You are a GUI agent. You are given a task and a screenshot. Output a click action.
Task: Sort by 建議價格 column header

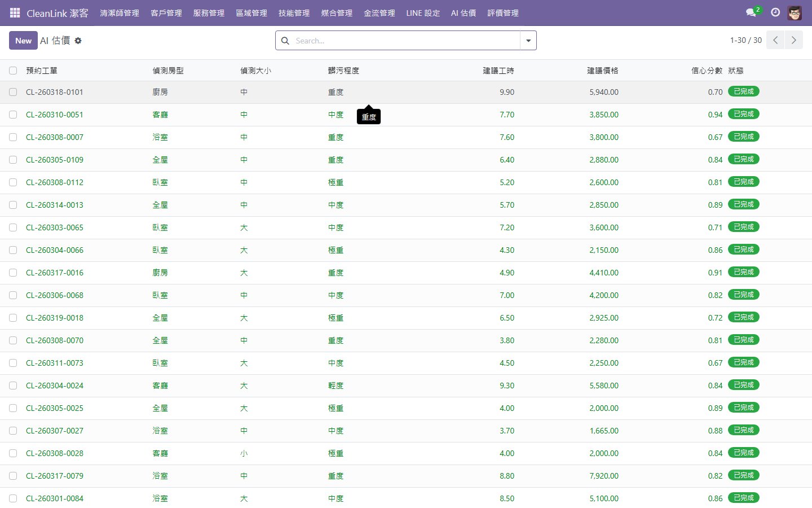602,71
